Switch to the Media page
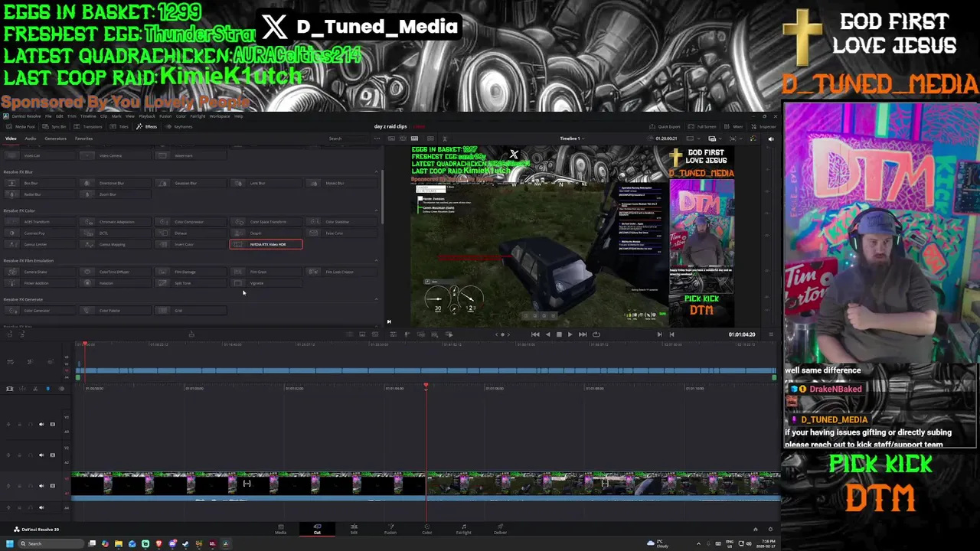 coord(280,529)
